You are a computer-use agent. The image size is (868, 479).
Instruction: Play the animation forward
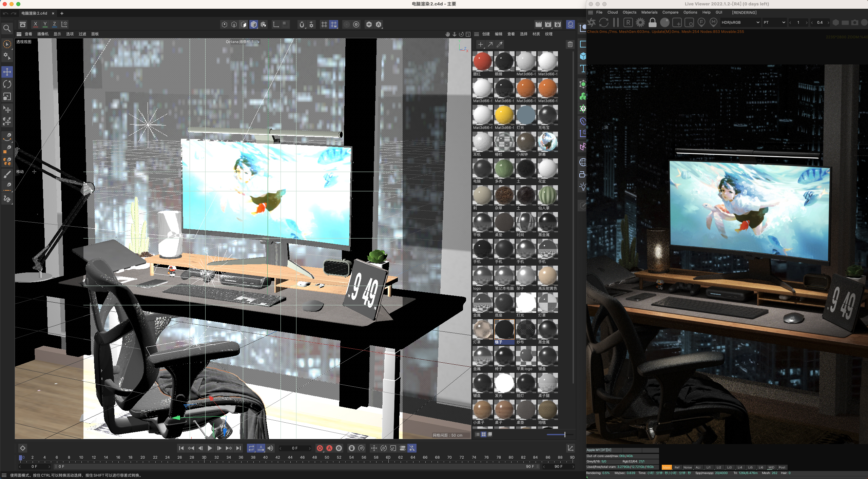tap(210, 448)
